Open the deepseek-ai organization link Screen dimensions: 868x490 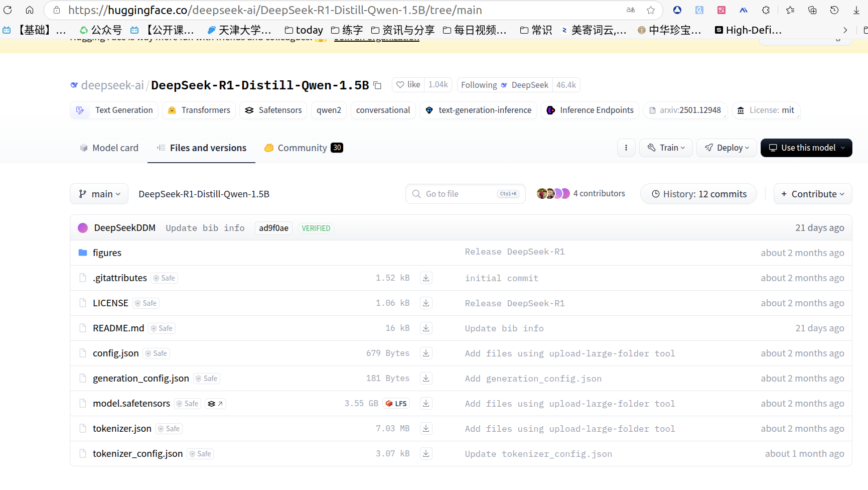(112, 85)
